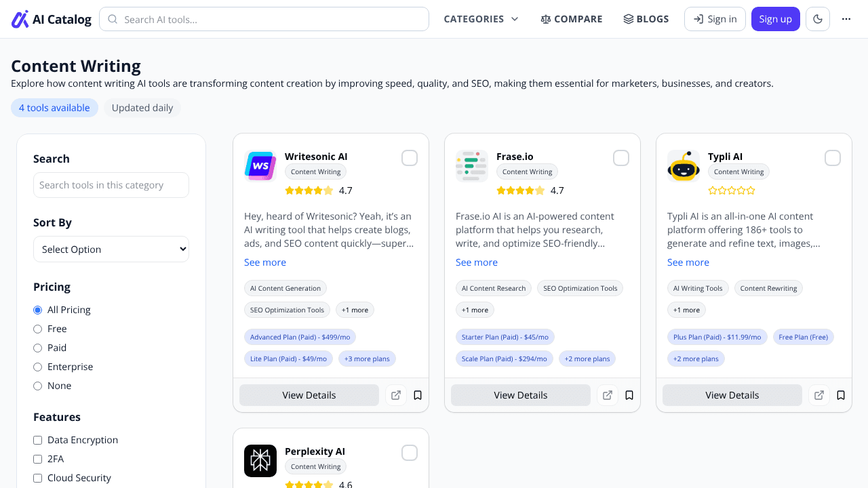This screenshot has height=488, width=868.
Task: Expand Frase.io +2 more plans
Action: pos(587,359)
